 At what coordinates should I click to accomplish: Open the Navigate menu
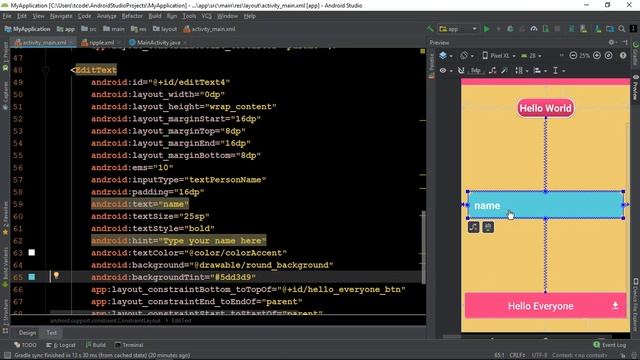[x=61, y=16]
